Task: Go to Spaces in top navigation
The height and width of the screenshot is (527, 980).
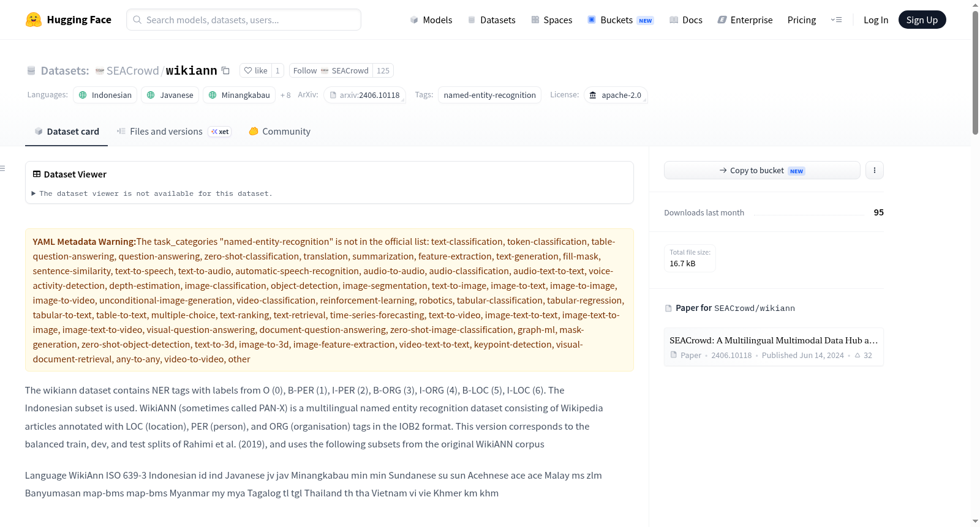Action: 552,20
